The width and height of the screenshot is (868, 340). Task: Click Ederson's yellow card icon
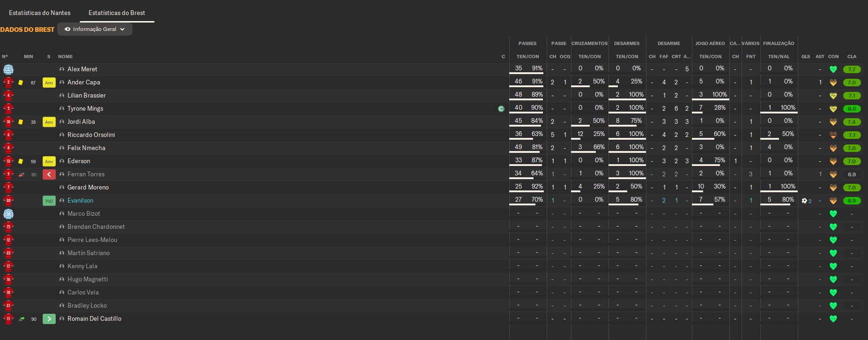(x=21, y=161)
